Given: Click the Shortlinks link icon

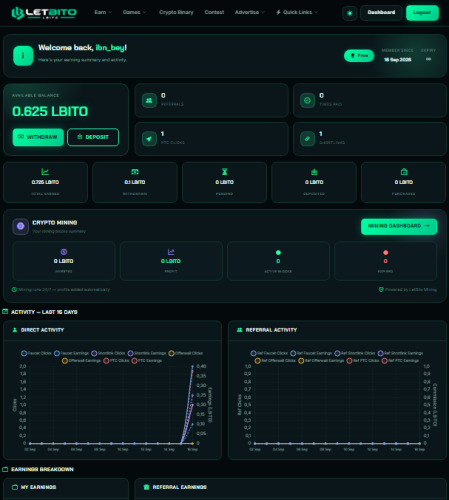Looking at the screenshot, I should click(307, 139).
